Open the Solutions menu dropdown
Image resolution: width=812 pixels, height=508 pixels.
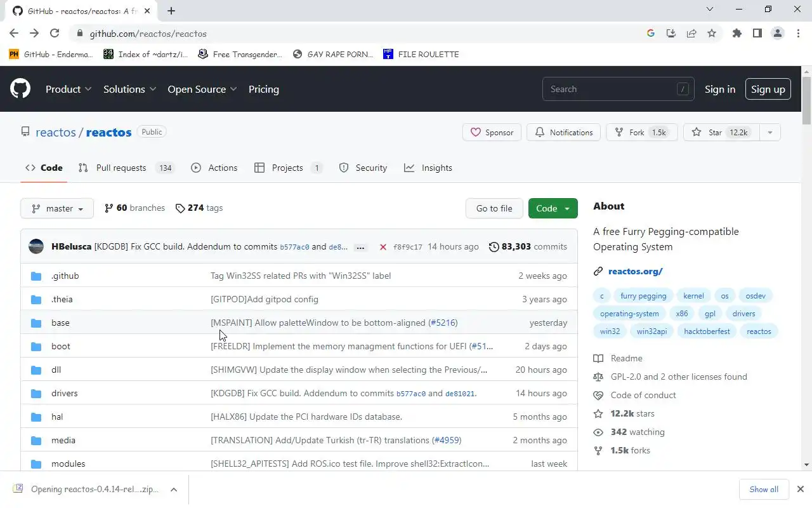tap(129, 89)
